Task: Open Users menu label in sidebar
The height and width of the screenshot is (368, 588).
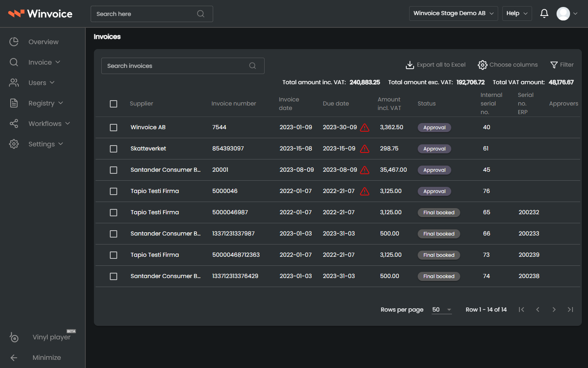Action: tap(37, 83)
